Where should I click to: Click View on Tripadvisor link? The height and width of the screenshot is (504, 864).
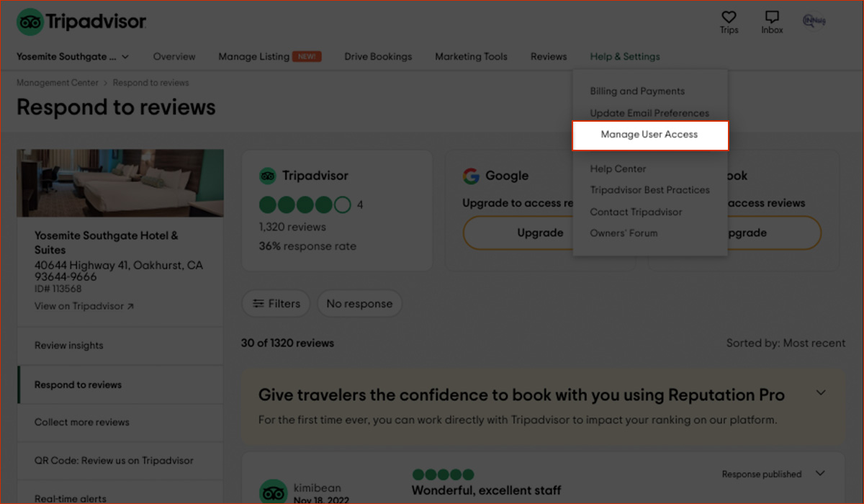pos(84,306)
